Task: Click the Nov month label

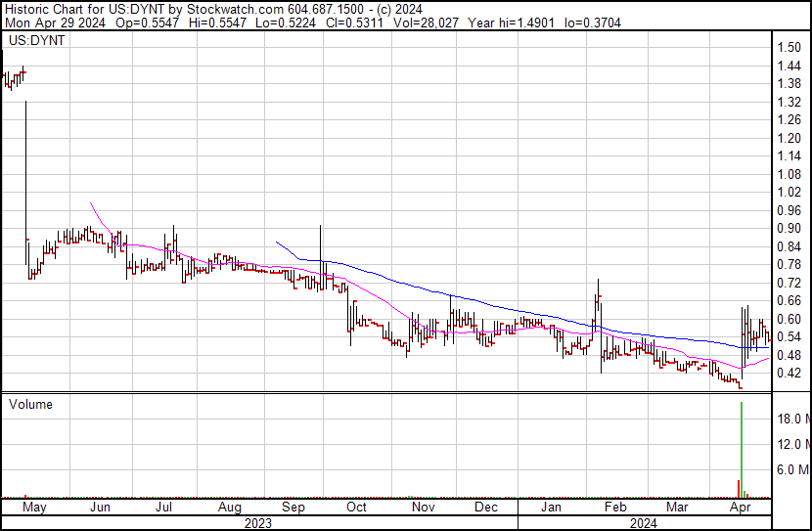Action: pos(423,508)
